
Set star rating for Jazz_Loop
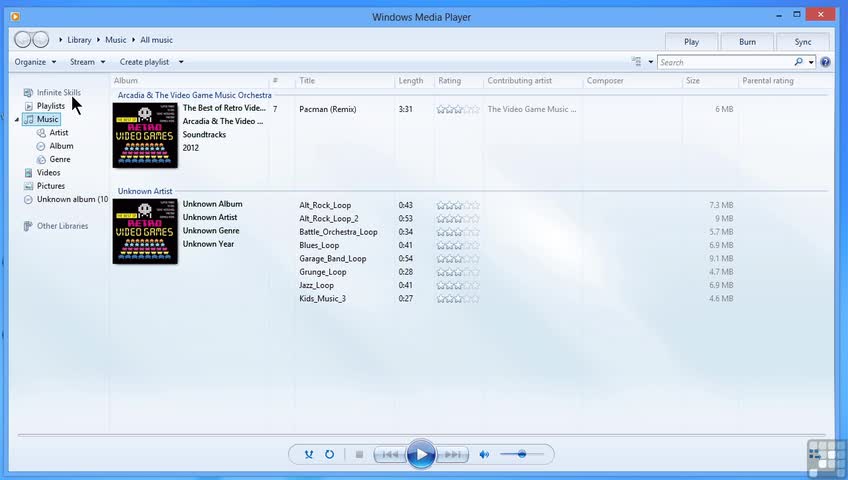click(x=458, y=285)
